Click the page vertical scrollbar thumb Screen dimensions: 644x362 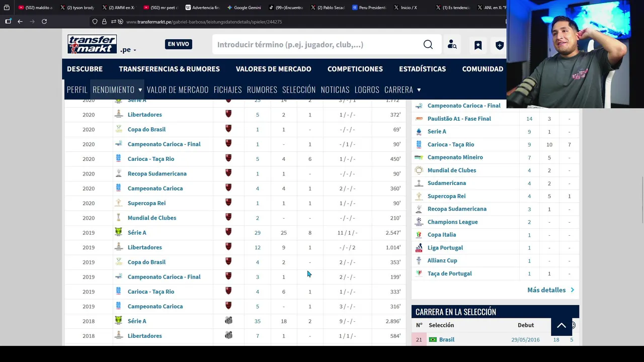[x=641, y=201]
